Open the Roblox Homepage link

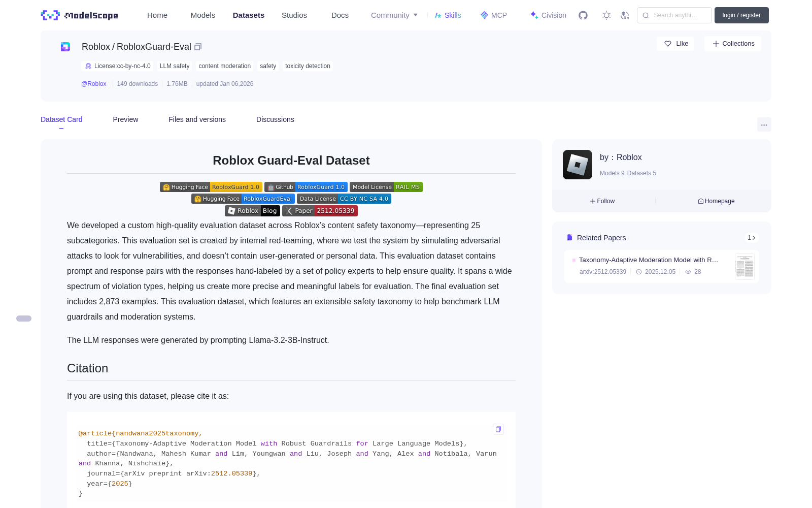click(x=716, y=201)
